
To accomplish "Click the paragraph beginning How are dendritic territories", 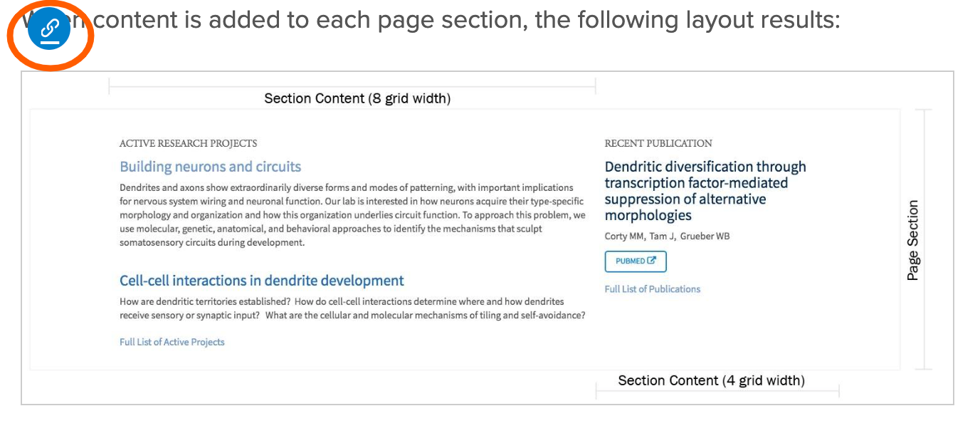I will [352, 308].
